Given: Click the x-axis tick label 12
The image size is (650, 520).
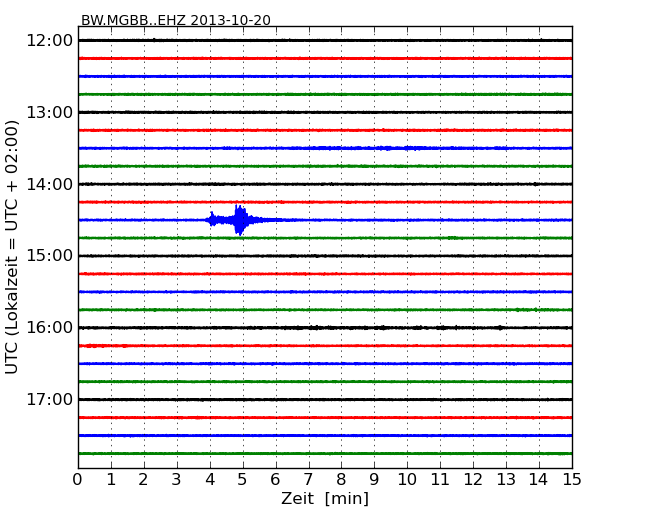Looking at the screenshot, I should click(473, 480).
